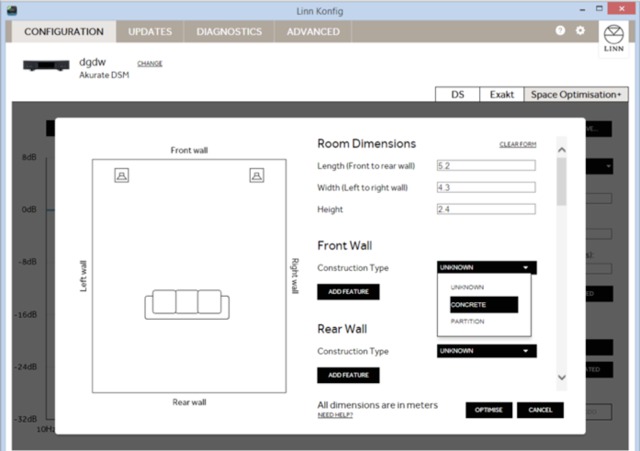Switch to the DIAGNOSTICS tab
Image resolution: width=640 pixels, height=451 pixels.
229,31
